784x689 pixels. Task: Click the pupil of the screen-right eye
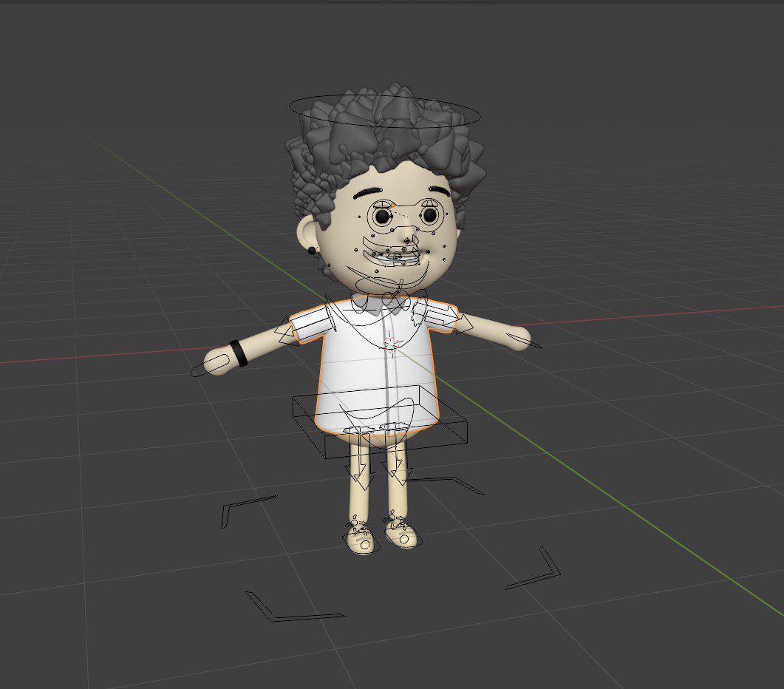(x=429, y=215)
